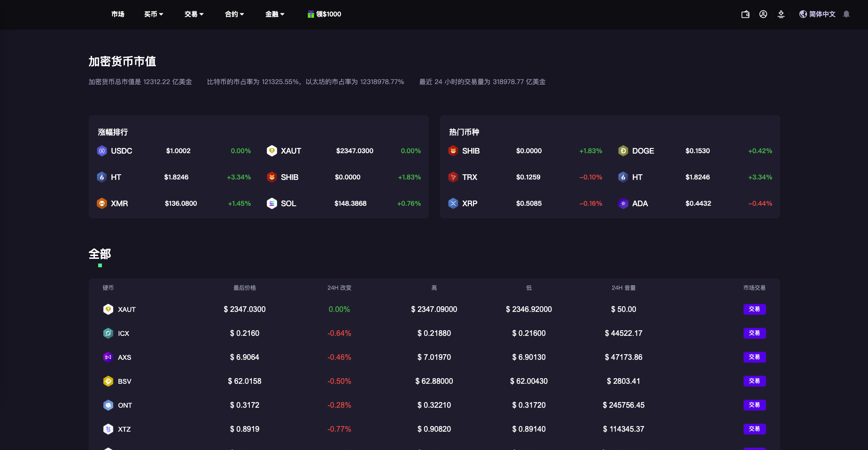The image size is (868, 450).
Task: Change language via 简体中文 selector
Action: pos(817,14)
